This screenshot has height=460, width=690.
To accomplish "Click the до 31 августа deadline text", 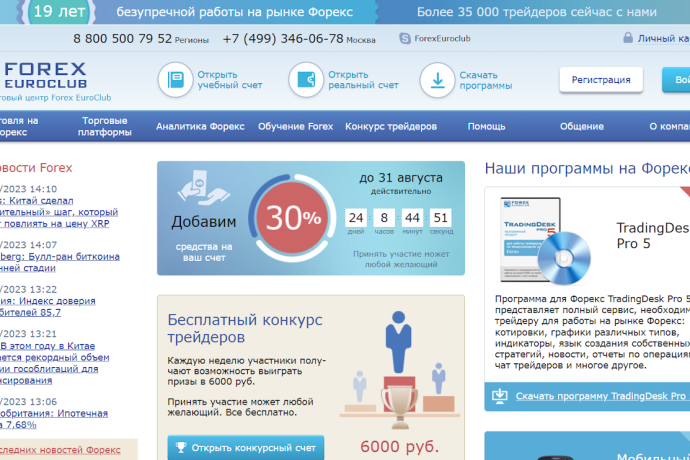I will click(401, 178).
